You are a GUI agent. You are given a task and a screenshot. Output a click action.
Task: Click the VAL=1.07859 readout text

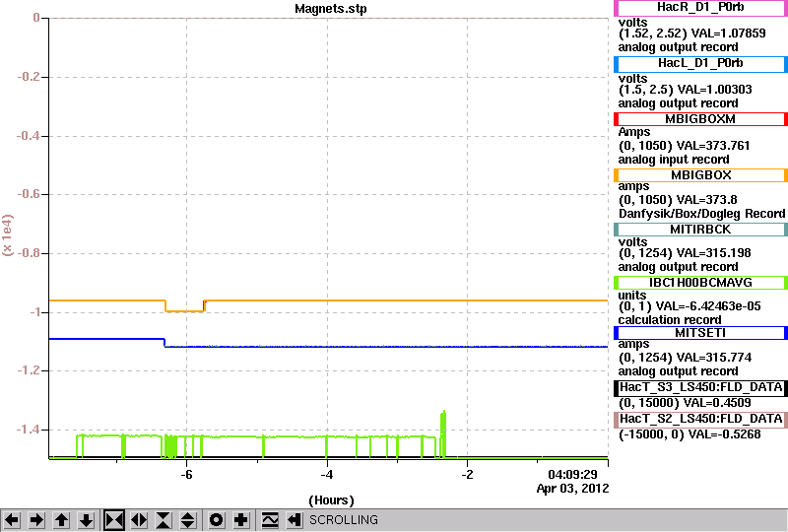click(728, 33)
